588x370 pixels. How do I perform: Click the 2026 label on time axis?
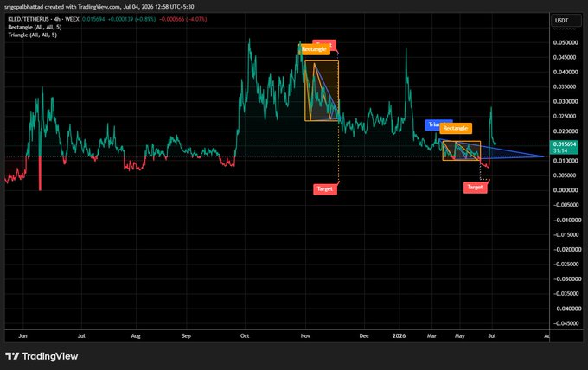tap(399, 336)
